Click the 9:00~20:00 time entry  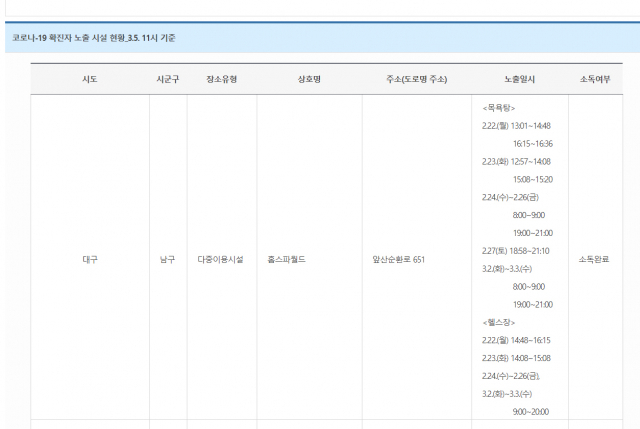tap(531, 412)
